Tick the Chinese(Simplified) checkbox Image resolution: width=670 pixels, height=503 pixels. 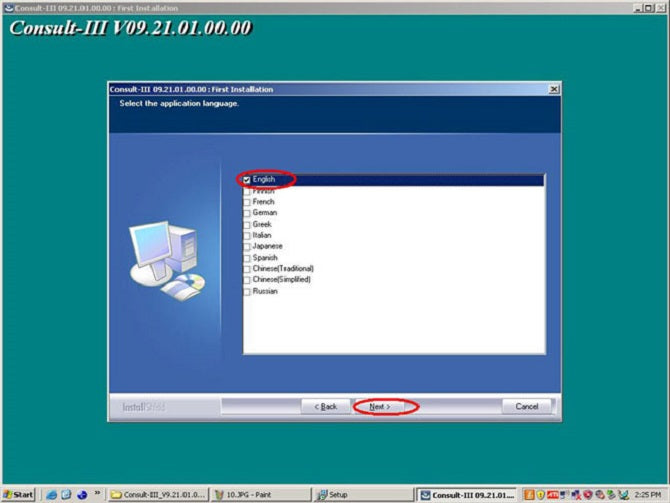[x=247, y=280]
